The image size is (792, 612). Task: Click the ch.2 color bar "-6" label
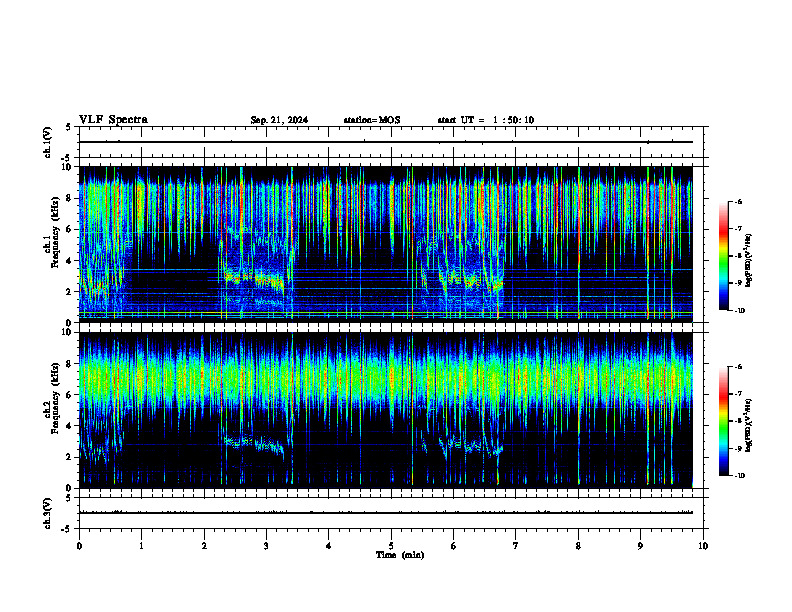738,367
